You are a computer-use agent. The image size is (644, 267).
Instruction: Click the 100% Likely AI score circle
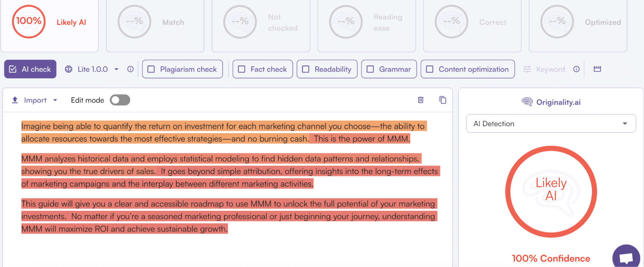pos(29,22)
